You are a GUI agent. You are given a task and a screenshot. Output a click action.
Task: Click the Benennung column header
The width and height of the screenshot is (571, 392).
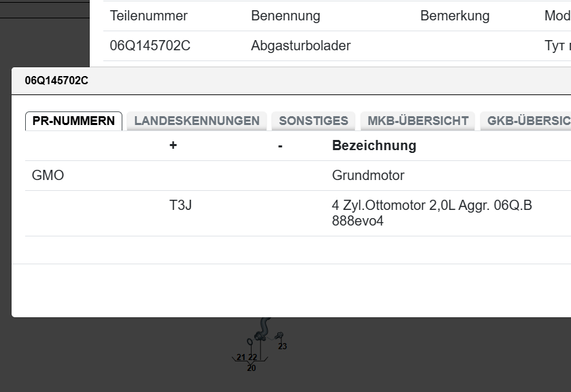(285, 16)
